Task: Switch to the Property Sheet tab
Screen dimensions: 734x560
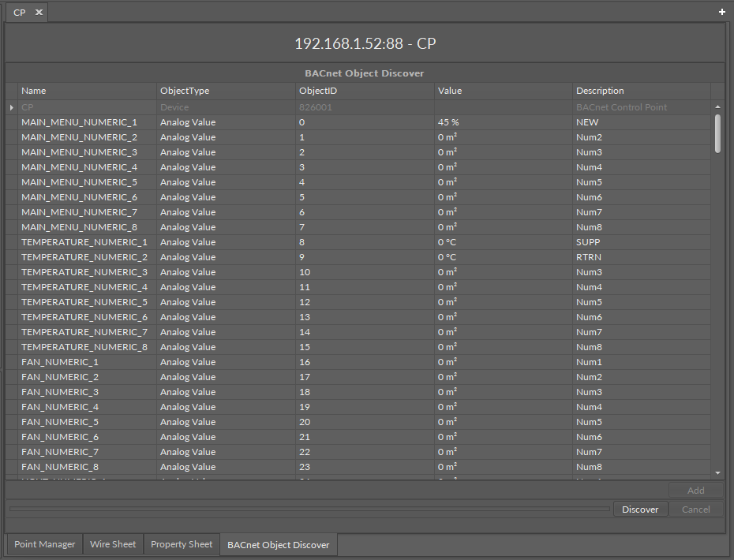Action: tap(182, 544)
